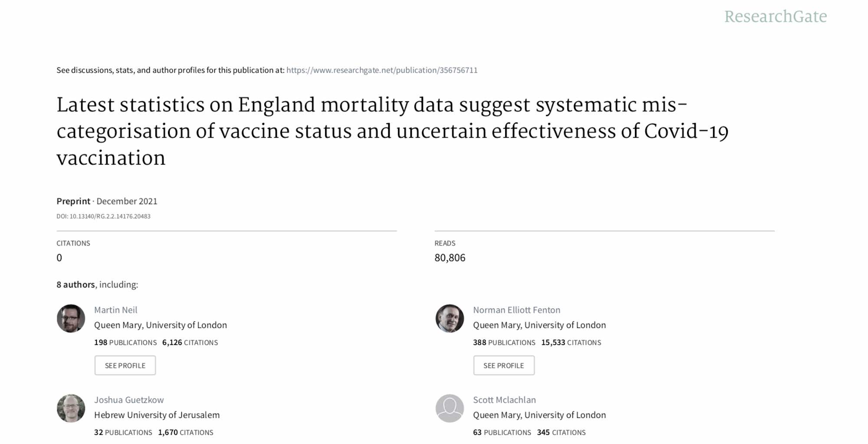
Task: Open the researchgate.net publication URL
Action: [x=382, y=70]
